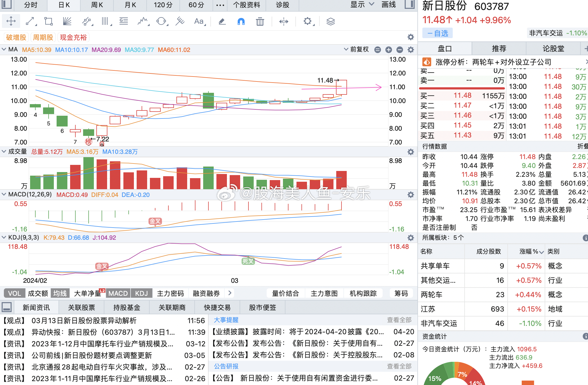
Task: Open 主力意图 analysis button
Action: (324, 293)
